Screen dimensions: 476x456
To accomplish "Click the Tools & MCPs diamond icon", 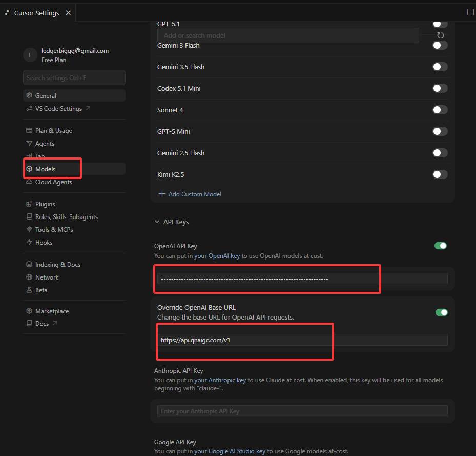I will click(x=29, y=229).
